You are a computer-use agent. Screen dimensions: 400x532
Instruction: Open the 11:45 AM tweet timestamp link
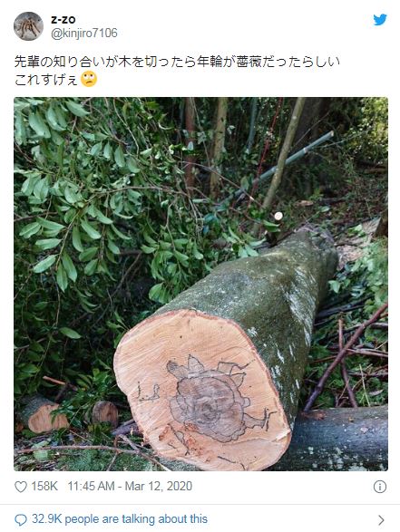(91, 486)
